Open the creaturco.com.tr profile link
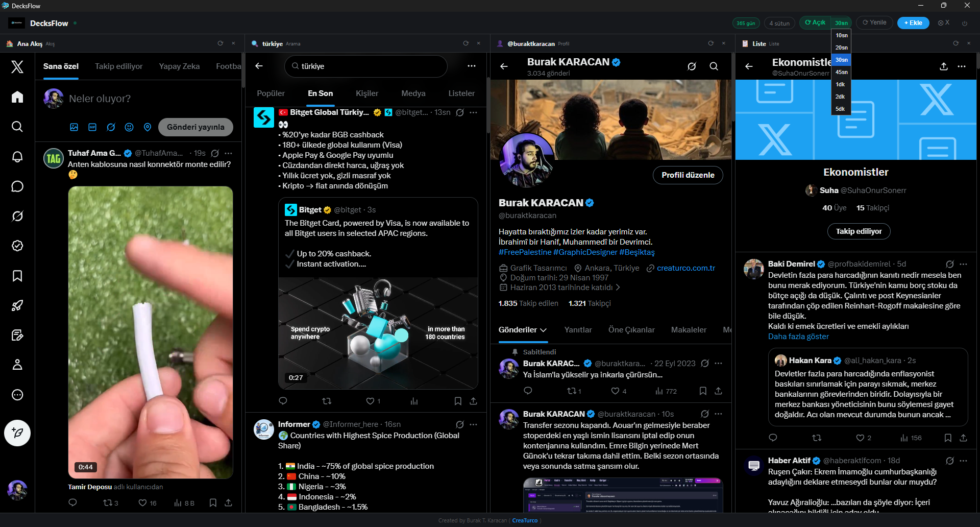980x527 pixels. click(685, 268)
